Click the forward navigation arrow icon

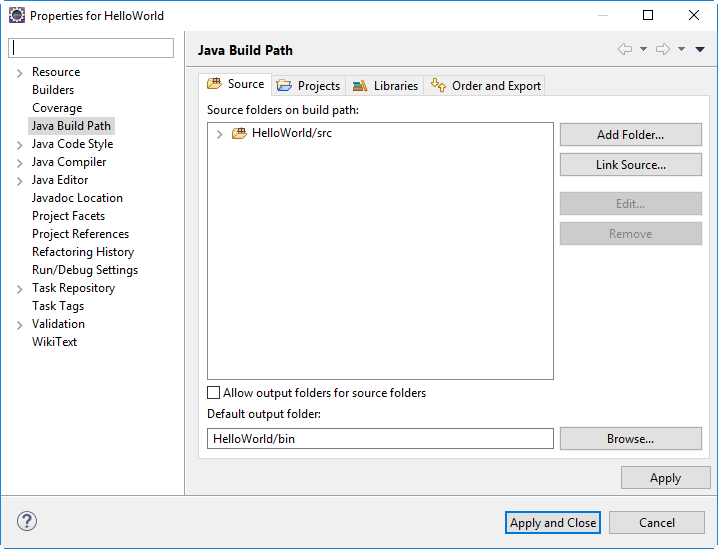click(x=663, y=49)
